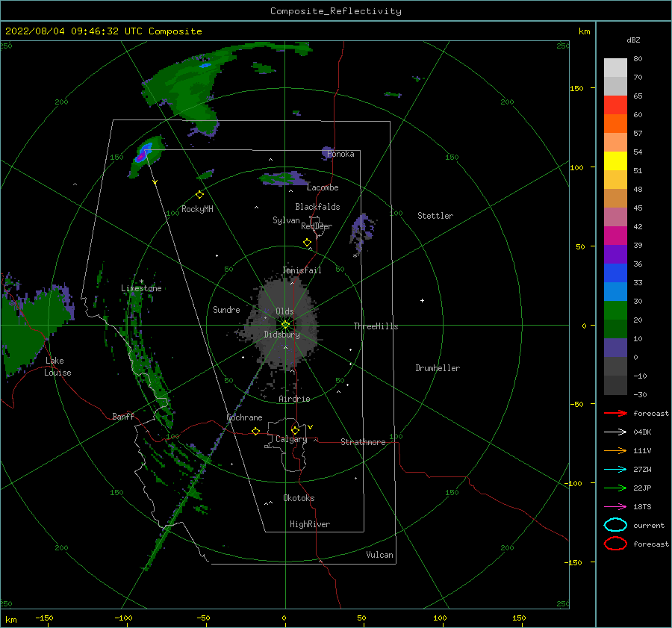The height and width of the screenshot is (628, 672).
Task: Click the Calgary city label
Action: click(x=291, y=439)
